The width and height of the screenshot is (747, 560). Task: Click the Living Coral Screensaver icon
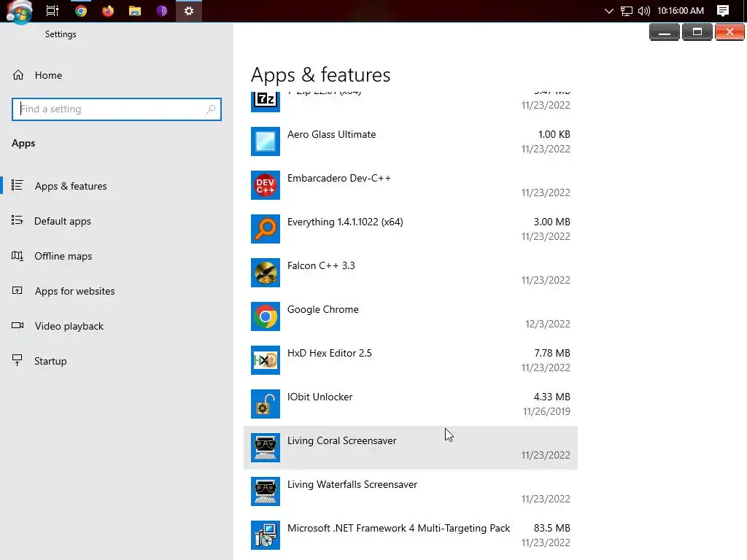point(266,448)
